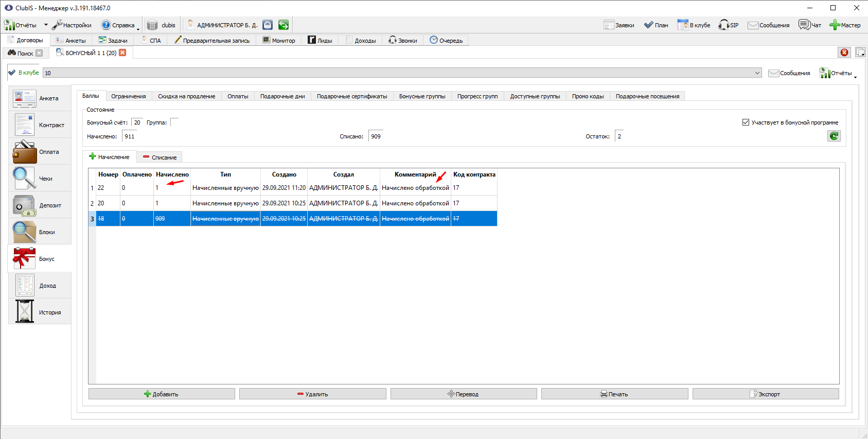Click the lock icon next to АДМИНИСТРАТОР
868x439 pixels.
tap(268, 25)
